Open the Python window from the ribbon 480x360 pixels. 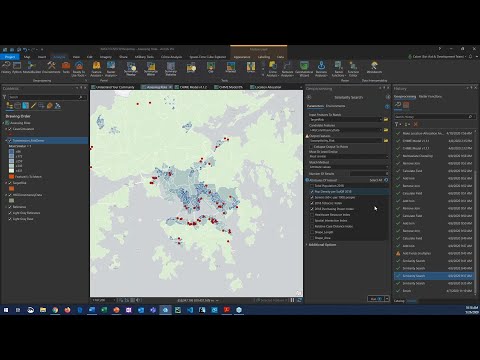(17, 67)
